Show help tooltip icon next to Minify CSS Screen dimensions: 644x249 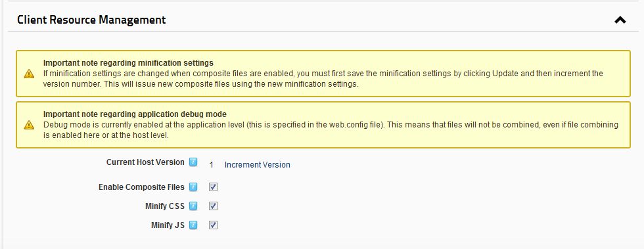193,206
